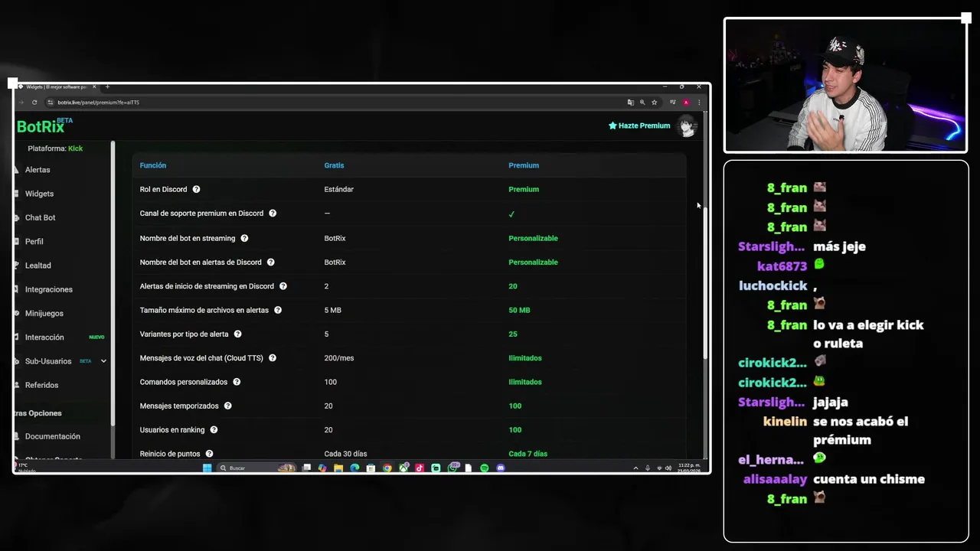
Task: Open a new browser tab
Action: click(107, 87)
